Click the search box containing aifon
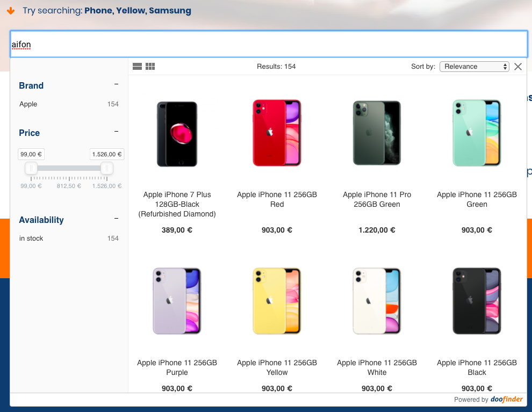532x412 pixels. click(269, 44)
